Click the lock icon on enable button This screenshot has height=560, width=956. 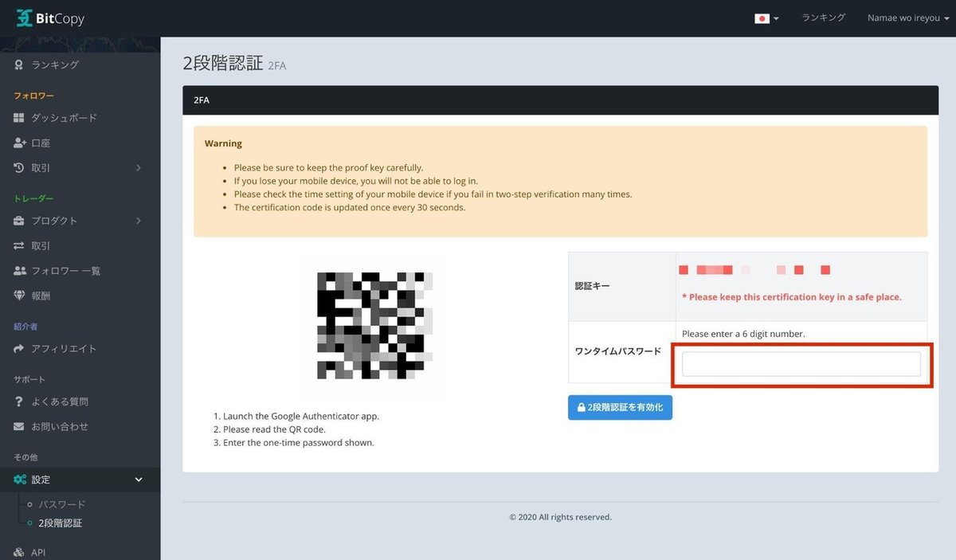pyautogui.click(x=581, y=407)
